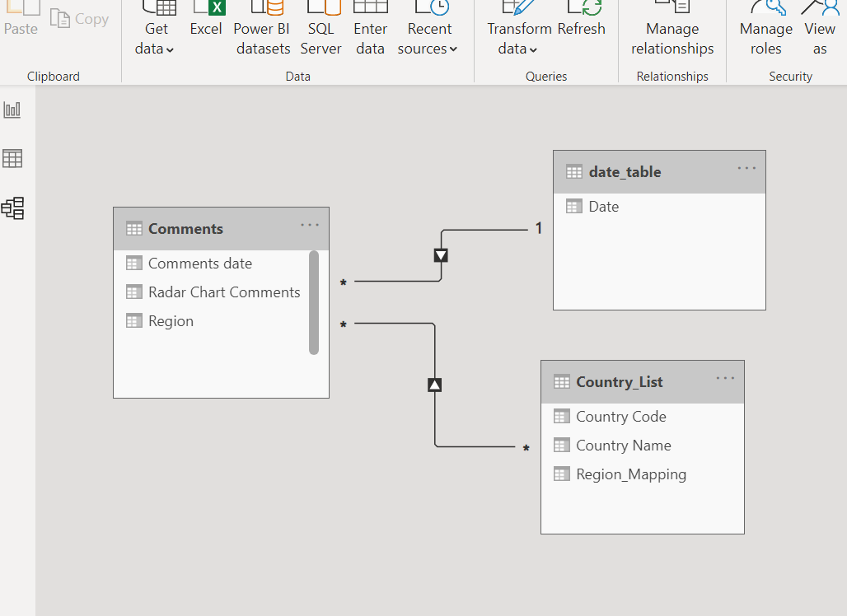Open the Get data dropdown
847x616 pixels.
pyautogui.click(x=155, y=30)
